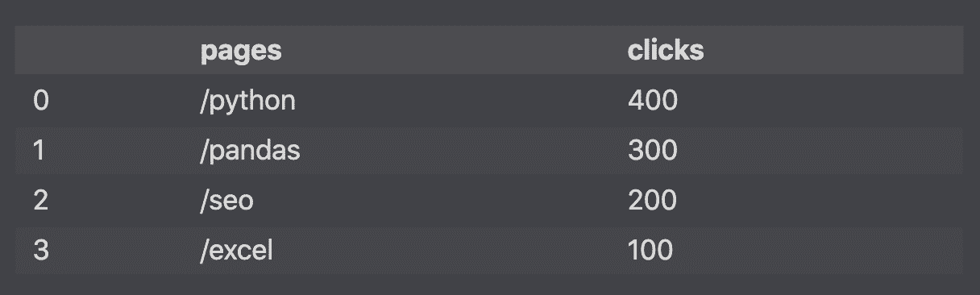Select the /pandas page cell
Image resolution: width=980 pixels, height=295 pixels.
pyautogui.click(x=250, y=151)
